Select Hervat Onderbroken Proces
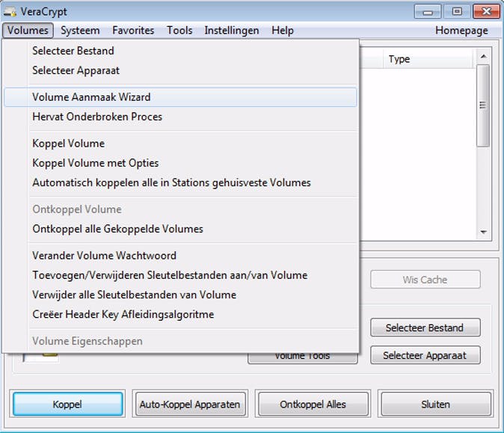 180,117
